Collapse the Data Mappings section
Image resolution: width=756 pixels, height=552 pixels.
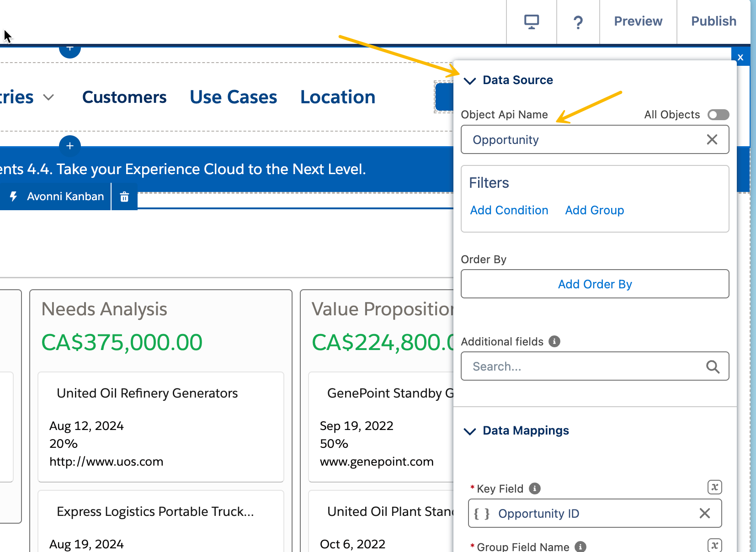[470, 431]
